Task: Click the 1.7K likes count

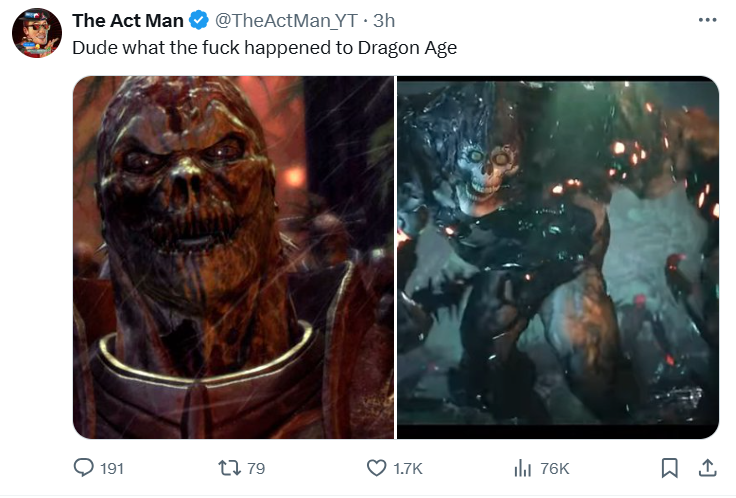Action: 409,468
